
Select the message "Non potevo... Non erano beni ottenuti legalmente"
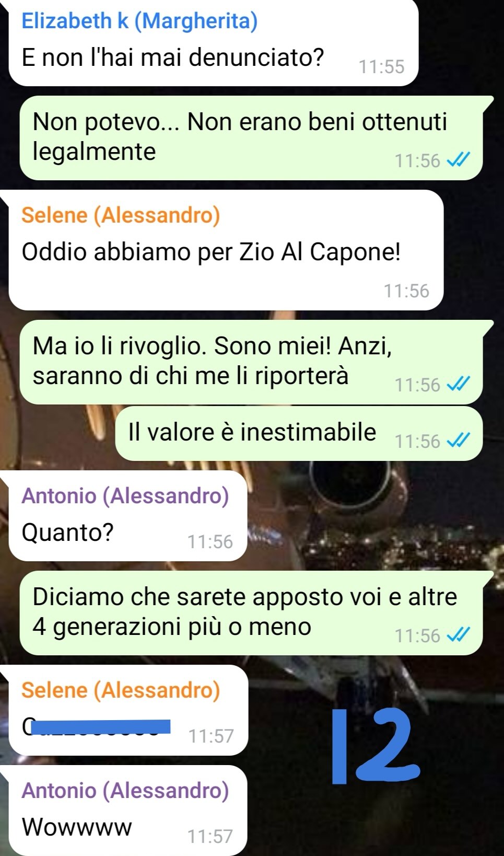tap(251, 137)
